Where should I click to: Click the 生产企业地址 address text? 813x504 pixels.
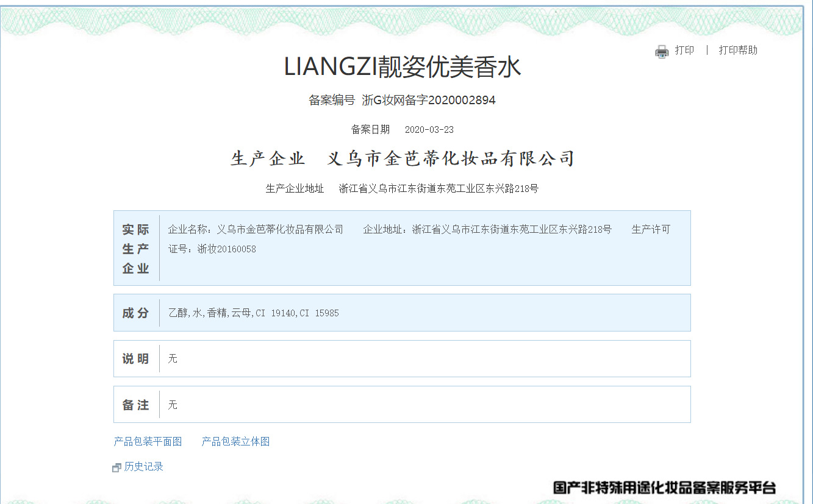(x=439, y=189)
